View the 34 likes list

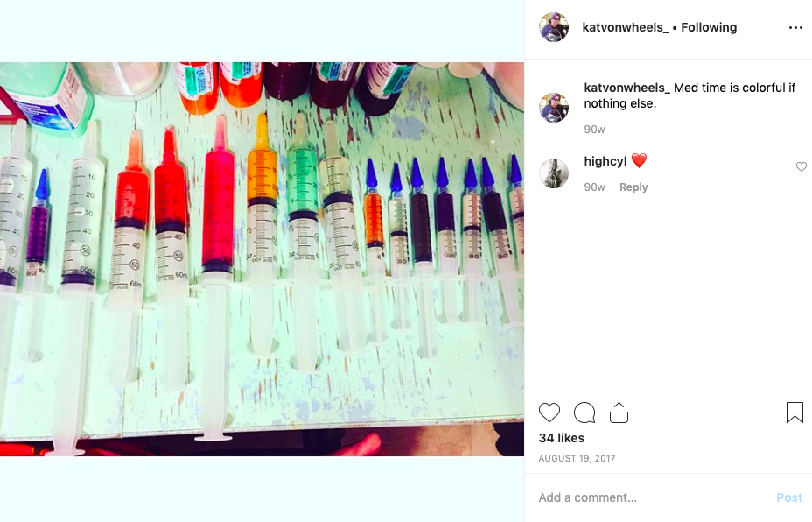(562, 438)
